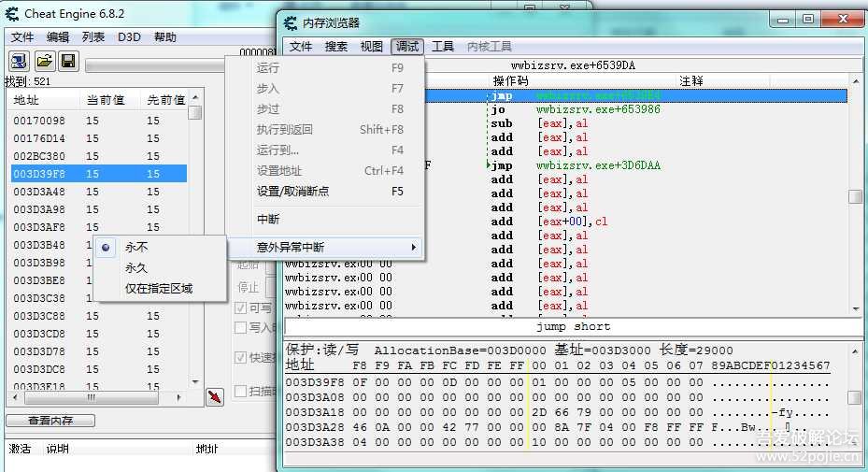Click the 地址 column header in results
This screenshot has height=472, width=868.
[x=44, y=100]
